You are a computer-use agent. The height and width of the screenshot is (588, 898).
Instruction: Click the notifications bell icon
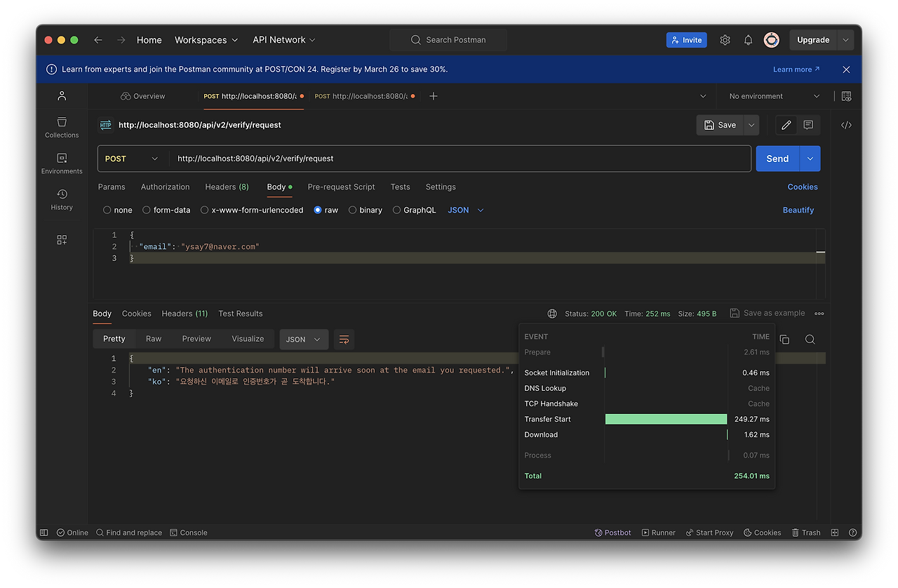point(748,40)
